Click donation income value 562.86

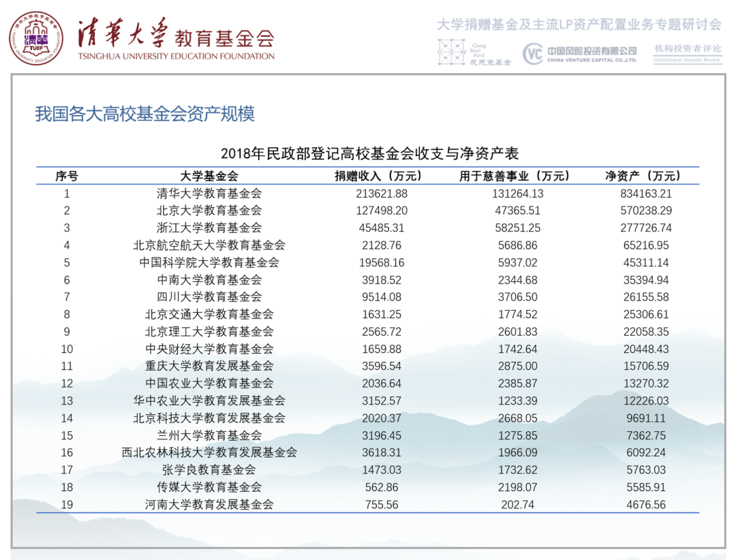pos(382,487)
